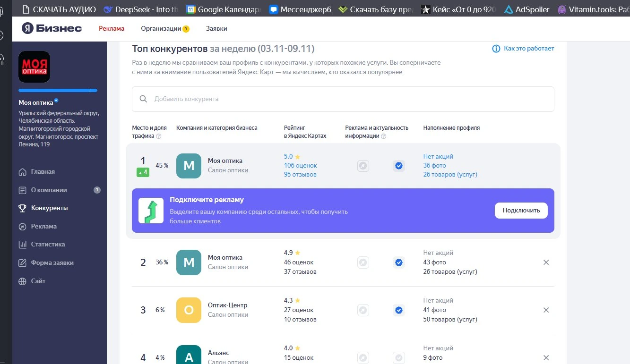Viewport: 630px width, 364px height.
Task: Click the Подключить button
Action: [521, 211]
